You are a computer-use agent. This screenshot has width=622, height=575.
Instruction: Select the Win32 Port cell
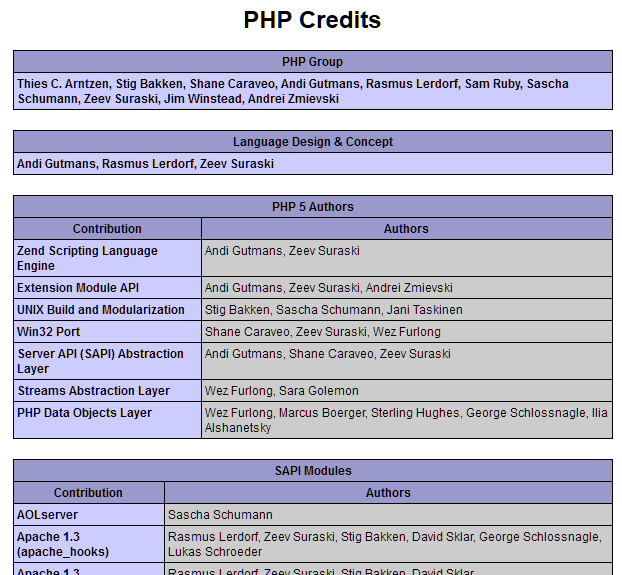point(108,332)
